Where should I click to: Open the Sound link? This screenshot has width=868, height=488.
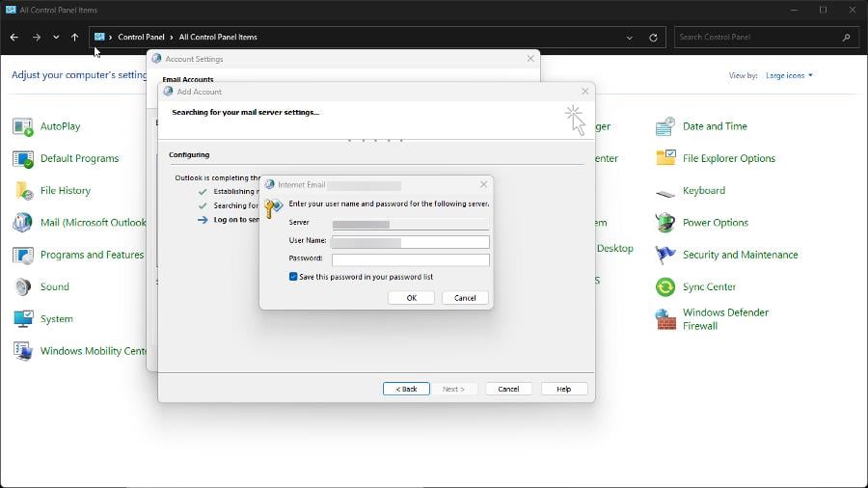point(55,287)
